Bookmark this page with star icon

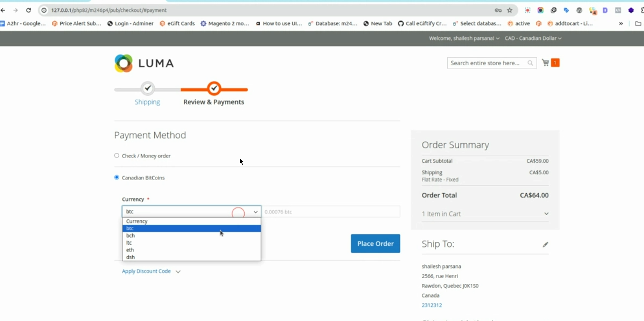point(510,10)
